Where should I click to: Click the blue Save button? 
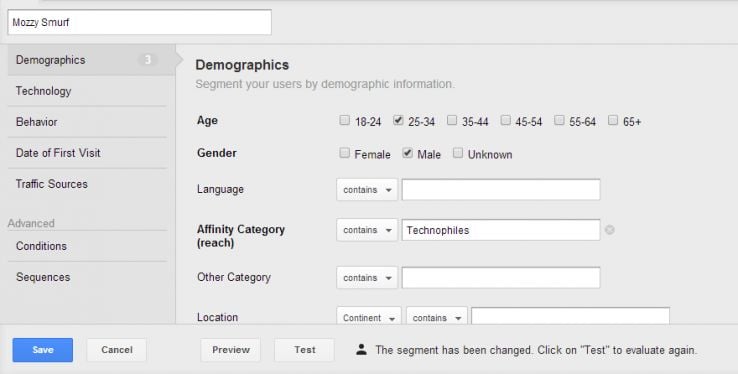pos(43,350)
